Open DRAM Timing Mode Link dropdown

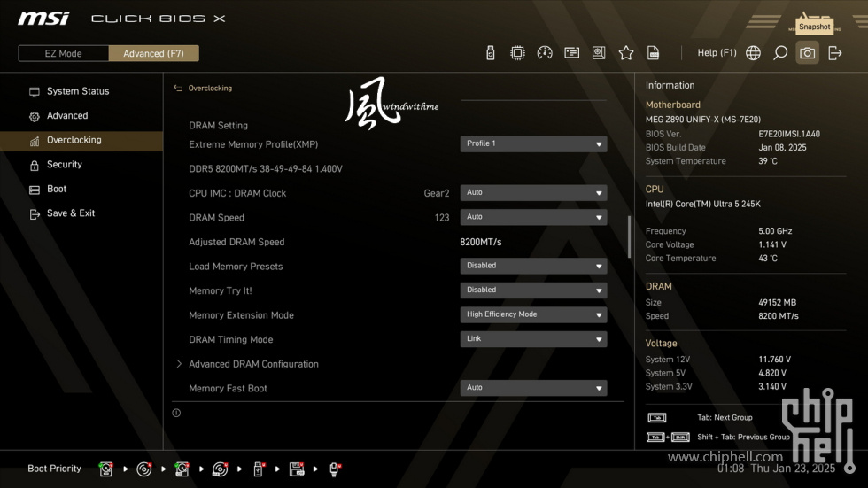(x=533, y=338)
